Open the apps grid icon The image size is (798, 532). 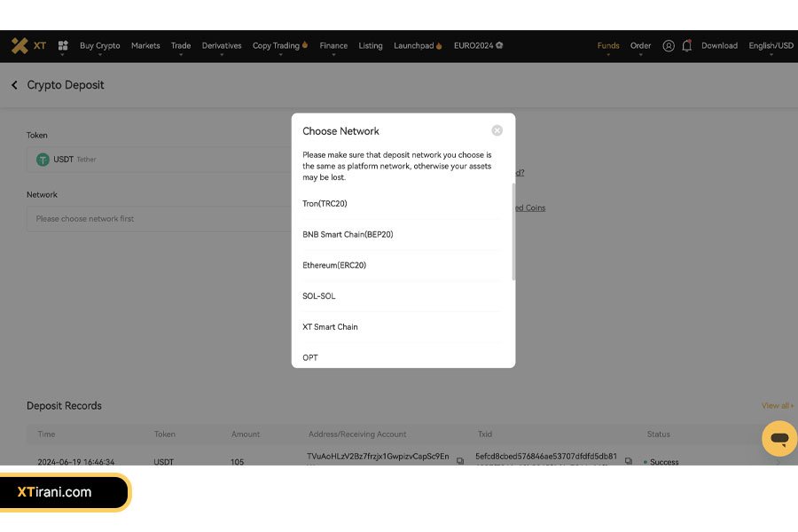click(63, 46)
